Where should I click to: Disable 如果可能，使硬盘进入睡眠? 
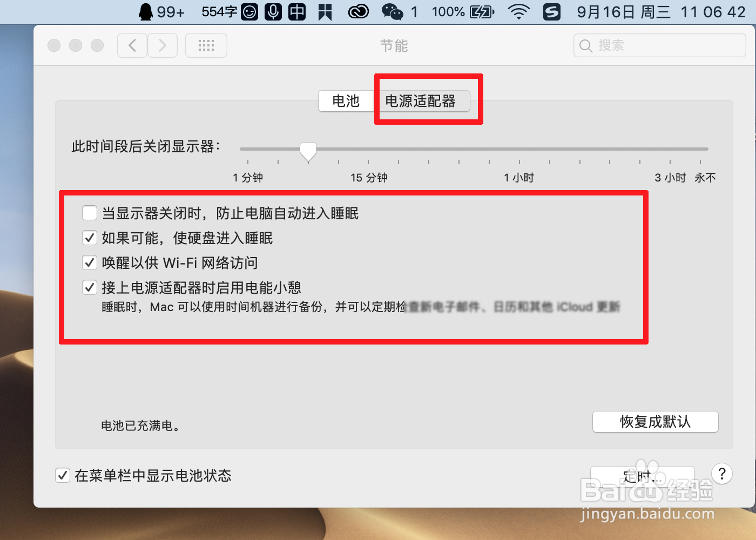[x=90, y=238]
